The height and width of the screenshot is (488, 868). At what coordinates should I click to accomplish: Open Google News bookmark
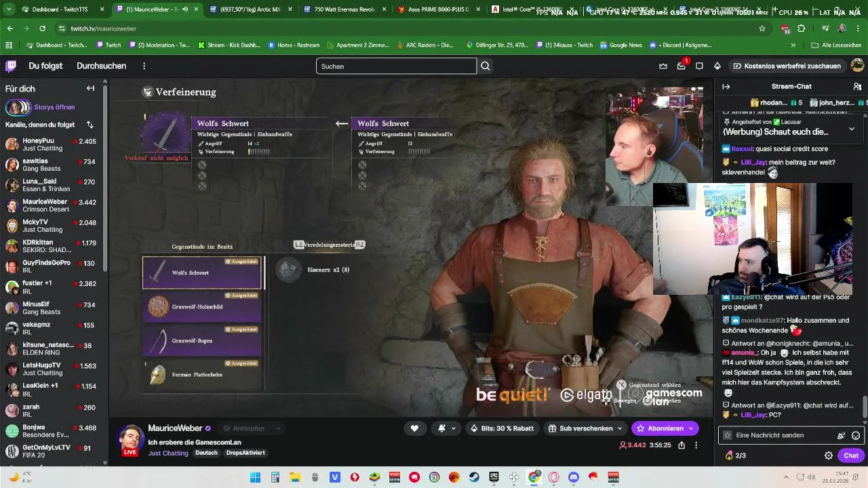pos(620,45)
